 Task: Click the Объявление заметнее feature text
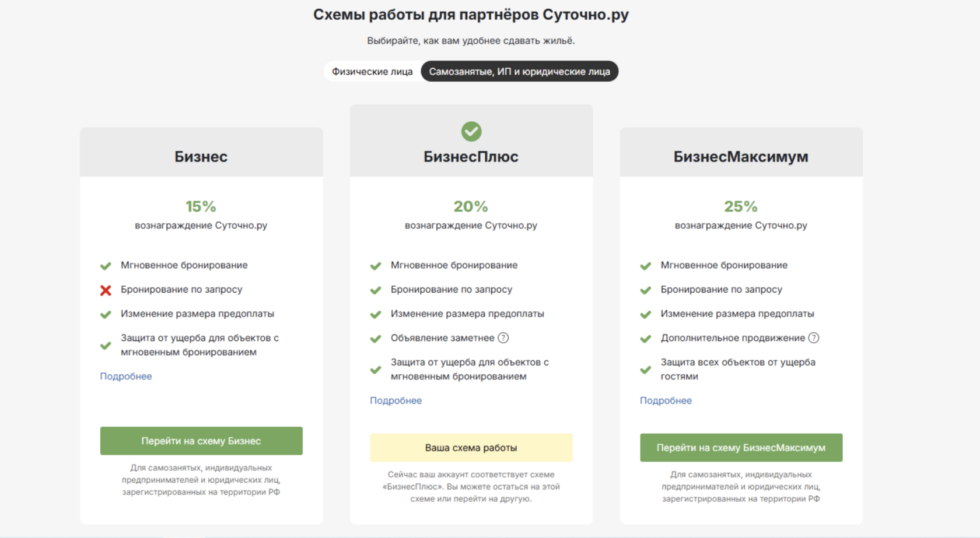point(443,338)
